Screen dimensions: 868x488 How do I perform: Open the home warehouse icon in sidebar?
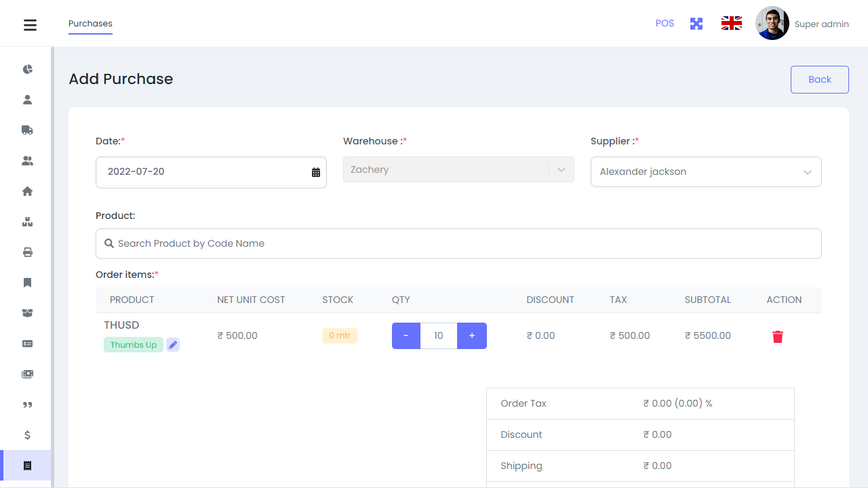click(27, 191)
